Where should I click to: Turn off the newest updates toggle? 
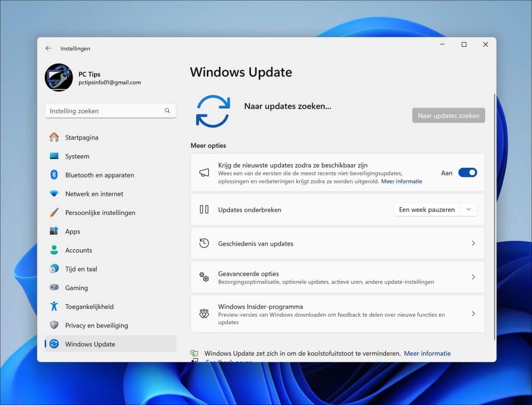tap(468, 173)
